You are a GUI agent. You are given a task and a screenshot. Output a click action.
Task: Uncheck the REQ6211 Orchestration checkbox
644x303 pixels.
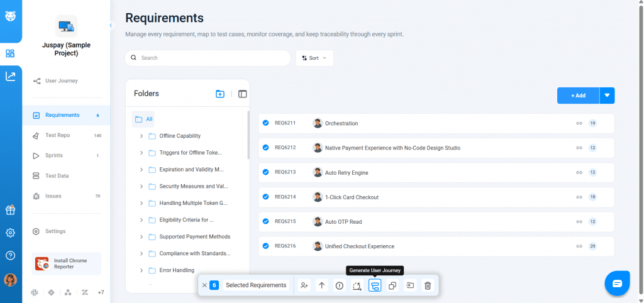[x=265, y=123]
